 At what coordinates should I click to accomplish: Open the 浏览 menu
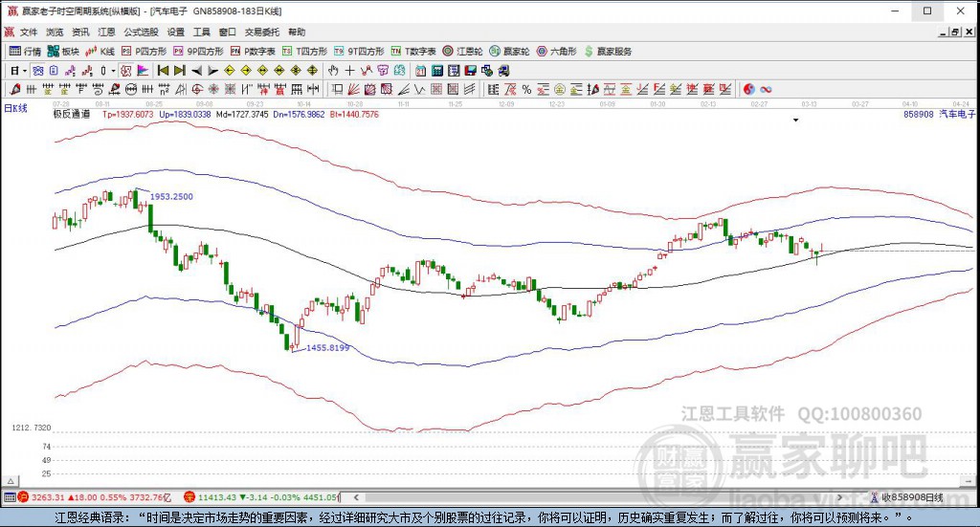coord(55,32)
